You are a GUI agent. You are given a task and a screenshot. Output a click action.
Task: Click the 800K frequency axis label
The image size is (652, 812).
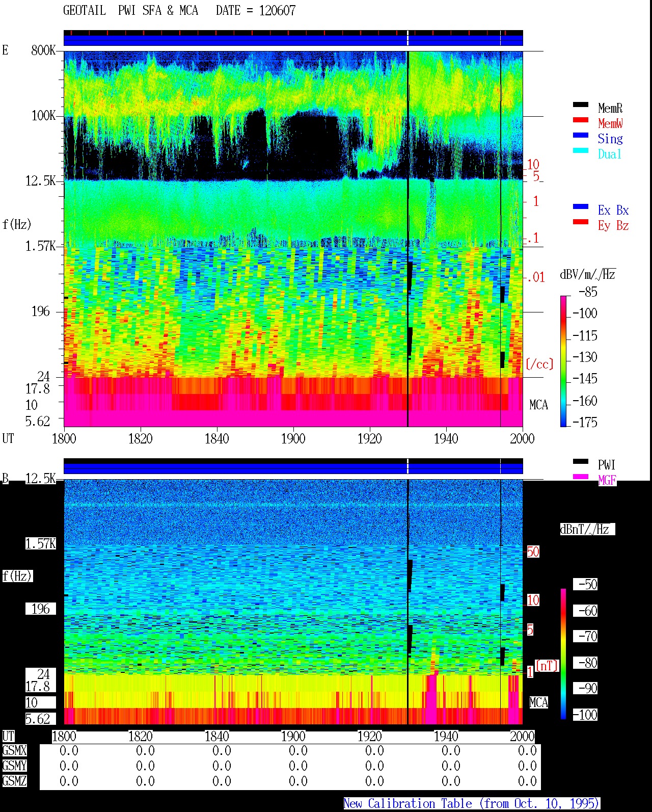tap(43, 50)
